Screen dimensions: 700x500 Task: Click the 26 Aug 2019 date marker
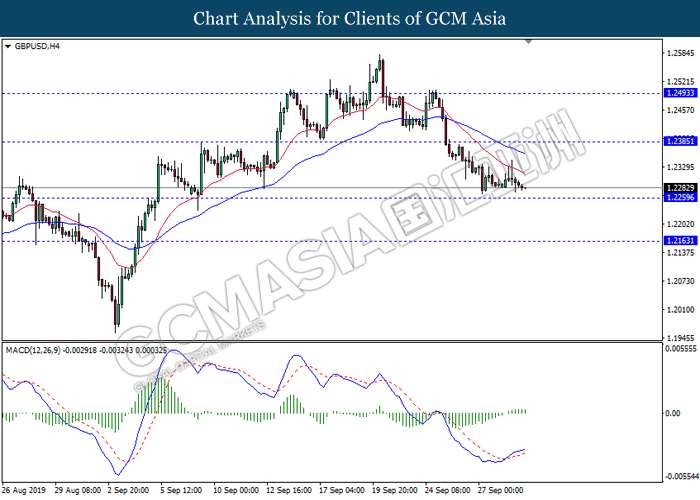tap(24, 490)
